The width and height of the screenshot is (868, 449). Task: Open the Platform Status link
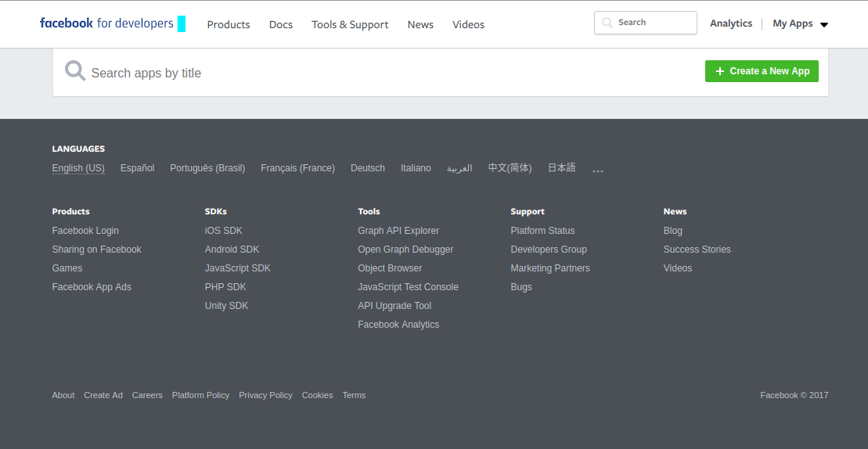pyautogui.click(x=543, y=231)
